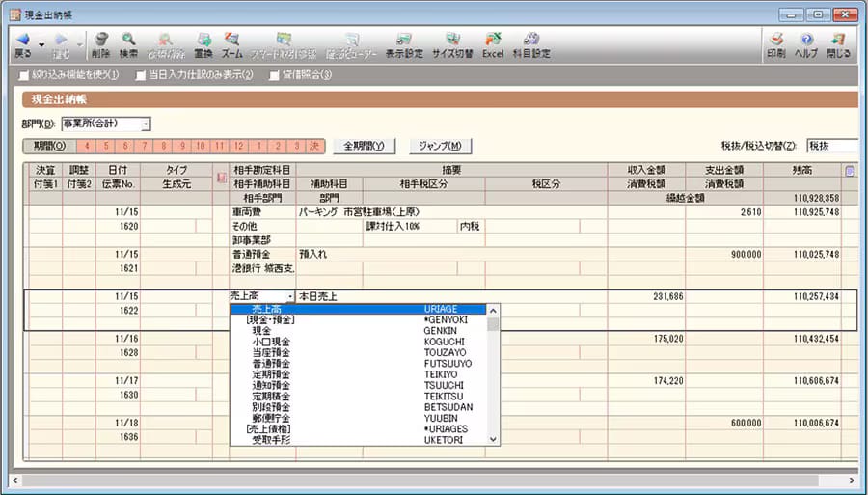The width and height of the screenshot is (868, 495).
Task: Toggle 当日入力仕訳のみ表示(2) checkbox
Action: coord(141,75)
